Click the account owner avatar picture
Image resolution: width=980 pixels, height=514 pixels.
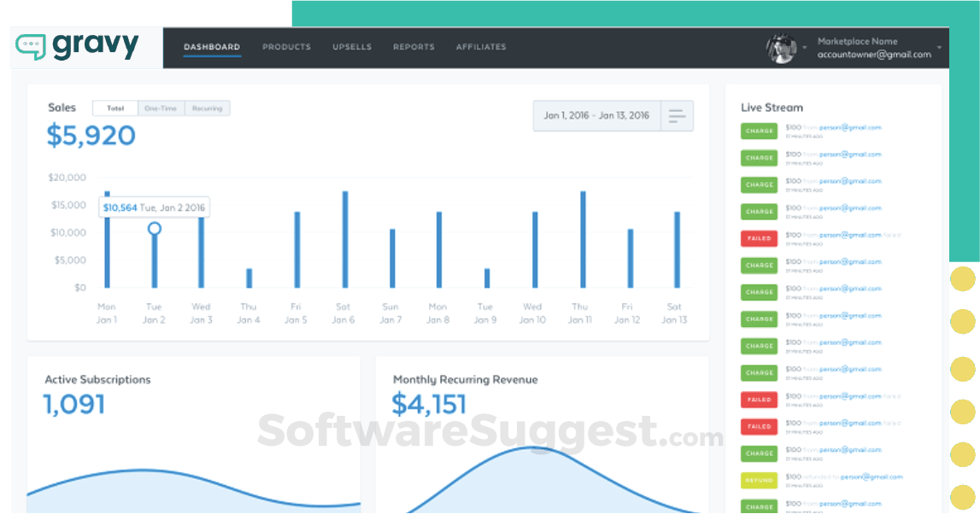pos(780,48)
